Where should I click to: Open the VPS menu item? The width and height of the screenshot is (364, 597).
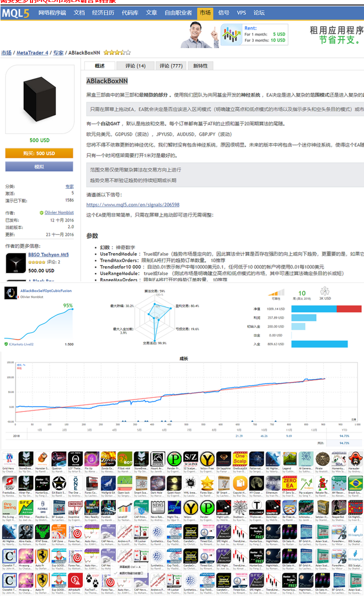(241, 13)
